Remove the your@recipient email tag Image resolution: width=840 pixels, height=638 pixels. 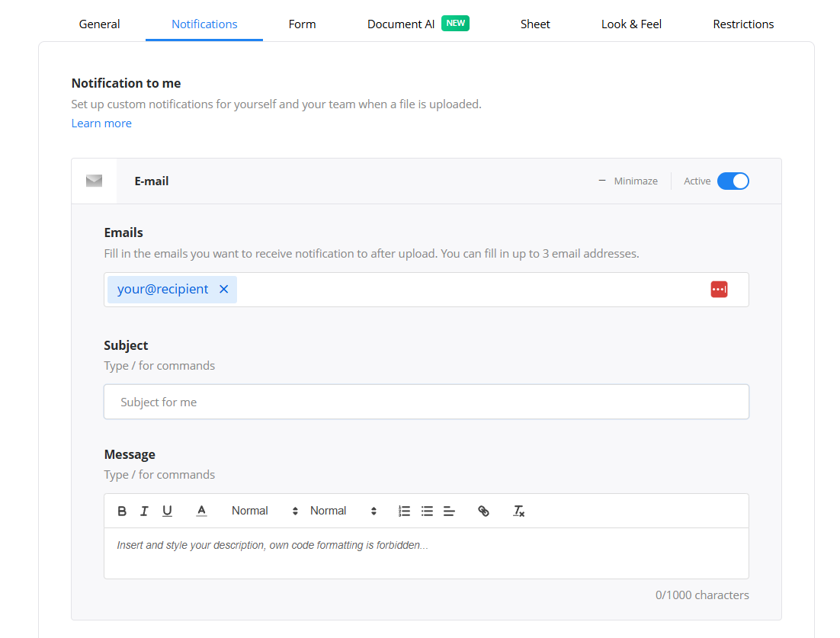click(x=224, y=289)
